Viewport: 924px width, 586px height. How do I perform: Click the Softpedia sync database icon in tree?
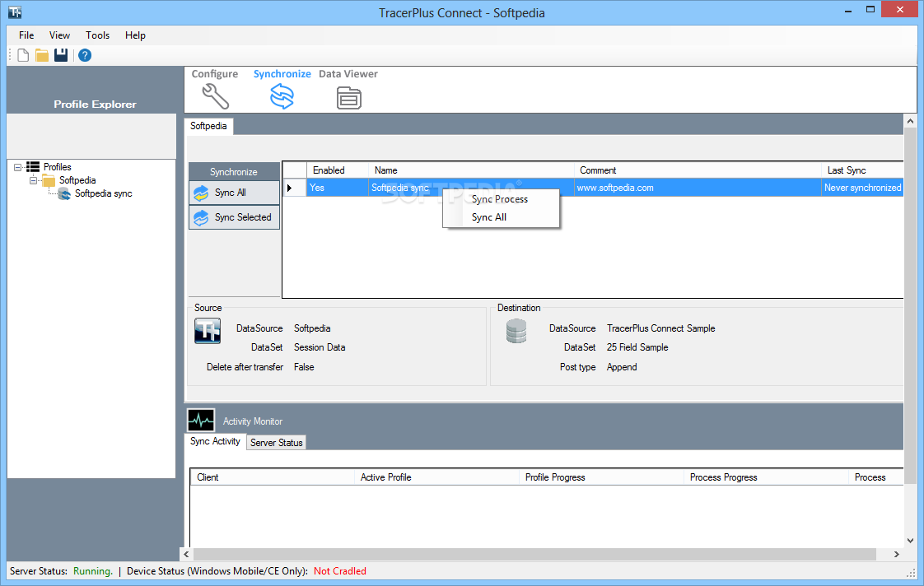64,193
